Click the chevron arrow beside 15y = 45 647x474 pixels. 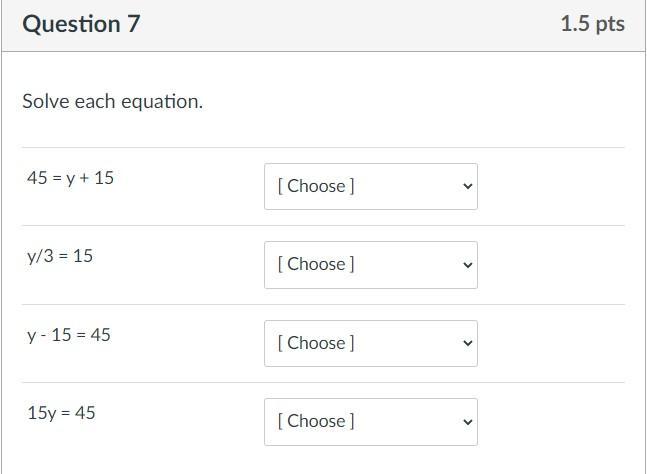point(467,422)
